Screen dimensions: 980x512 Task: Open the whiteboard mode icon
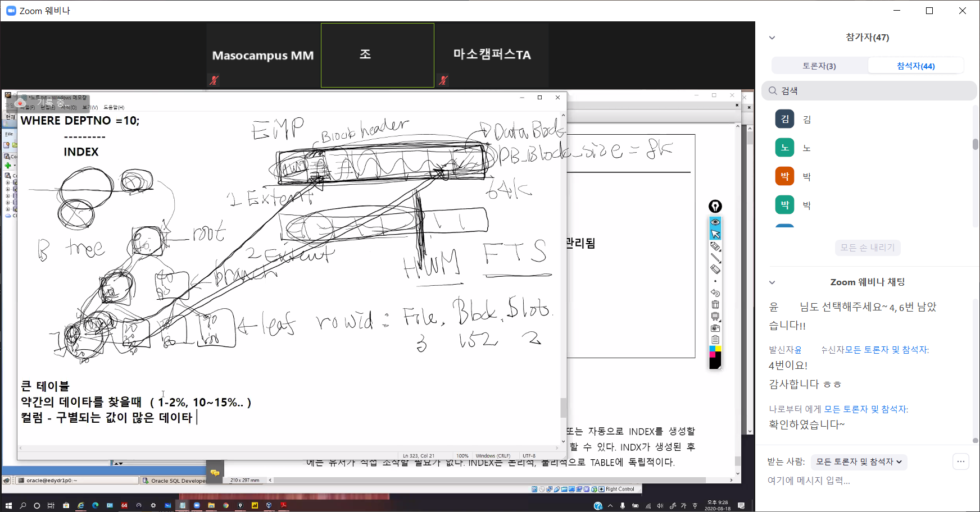[715, 317]
